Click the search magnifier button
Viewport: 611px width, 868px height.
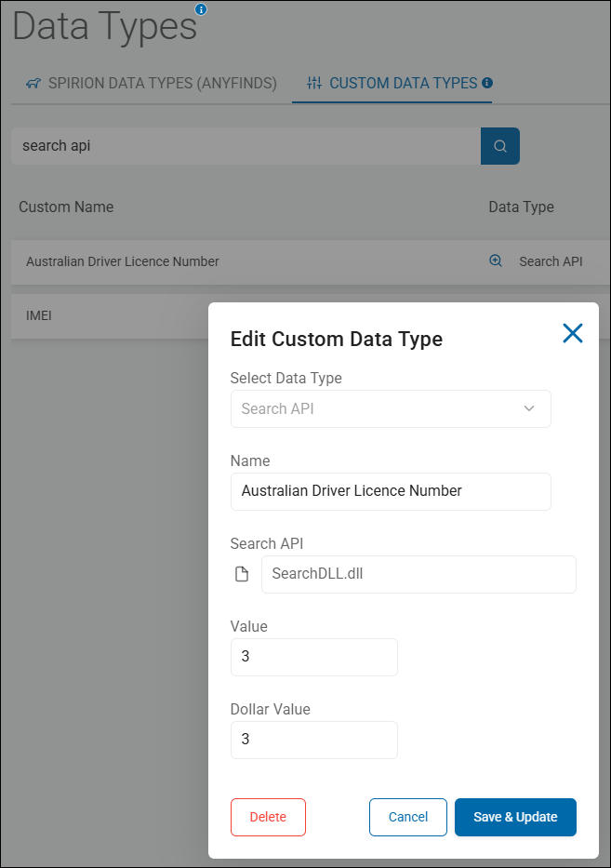point(500,146)
